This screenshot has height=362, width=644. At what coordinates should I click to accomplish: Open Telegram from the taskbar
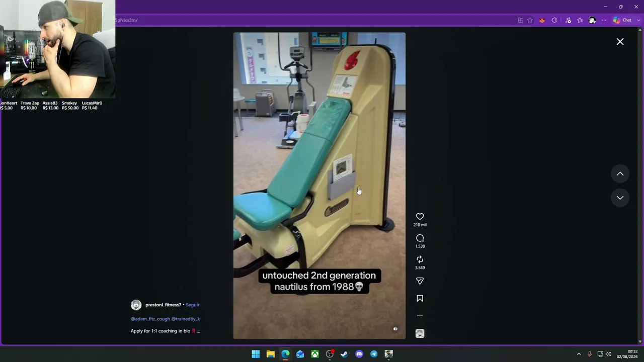pos(374,354)
